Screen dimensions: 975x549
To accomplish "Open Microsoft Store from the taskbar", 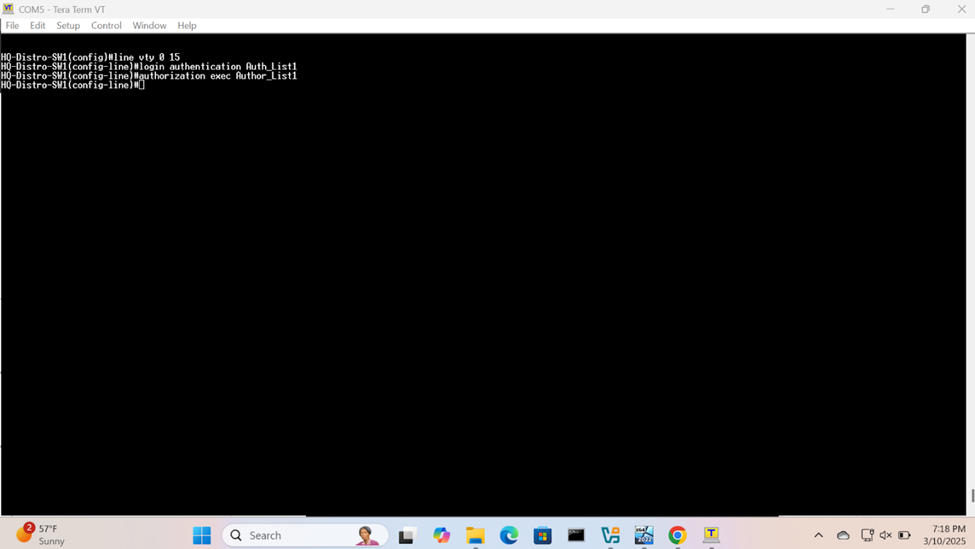I will tap(542, 535).
